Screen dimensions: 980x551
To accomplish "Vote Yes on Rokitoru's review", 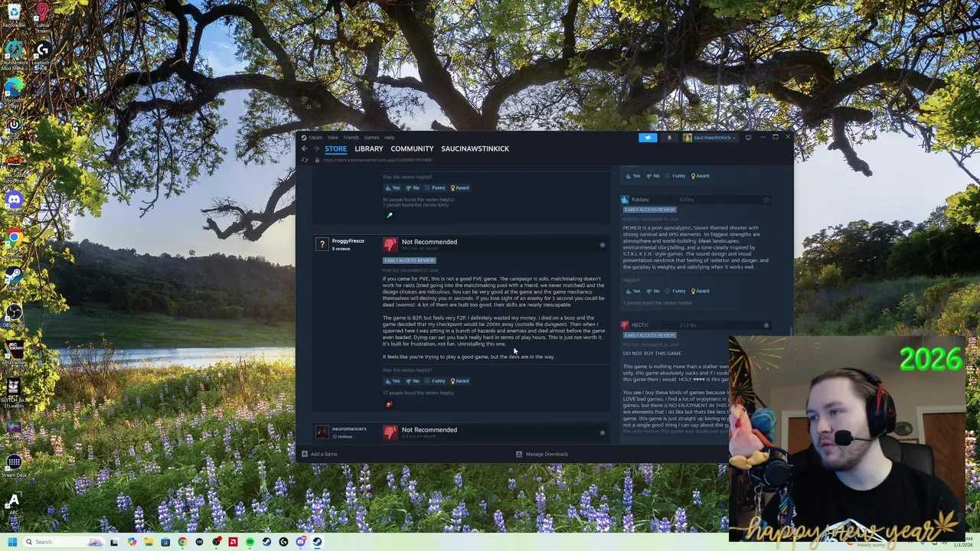I will (633, 292).
